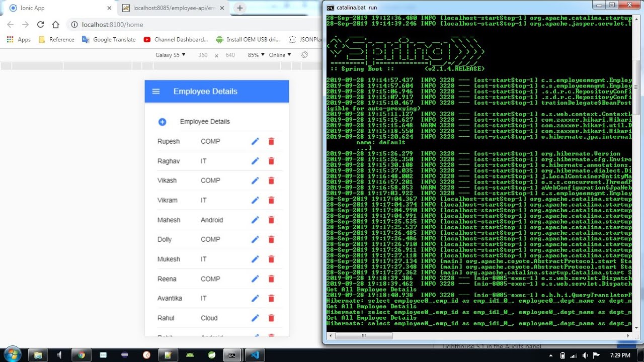Click the blue add employee plus icon
Viewport: 644px width, 362px height.
[x=162, y=122]
